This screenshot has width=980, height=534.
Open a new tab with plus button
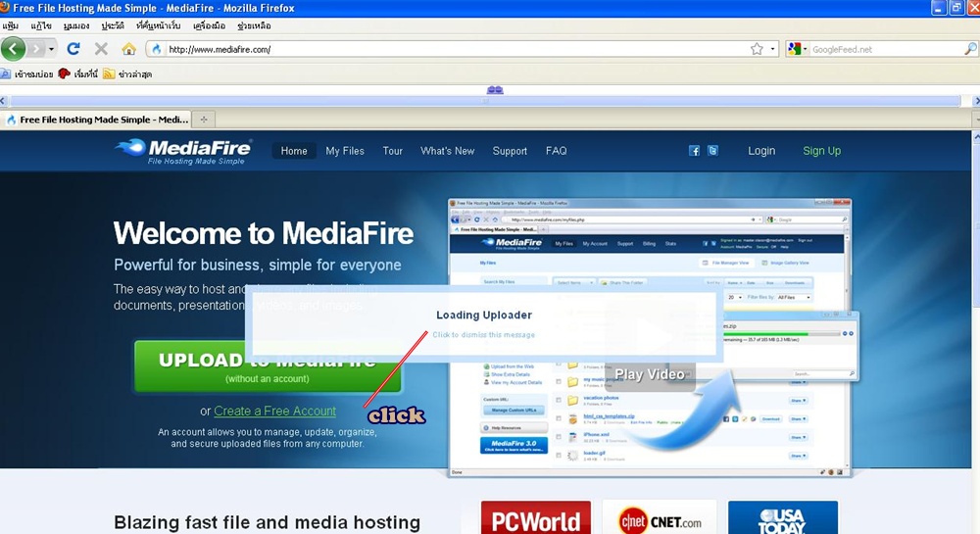203,120
